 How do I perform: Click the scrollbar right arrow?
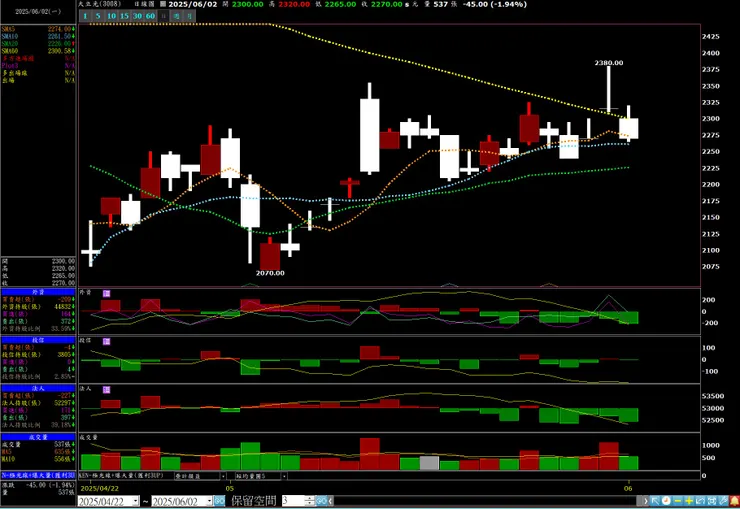point(646,501)
